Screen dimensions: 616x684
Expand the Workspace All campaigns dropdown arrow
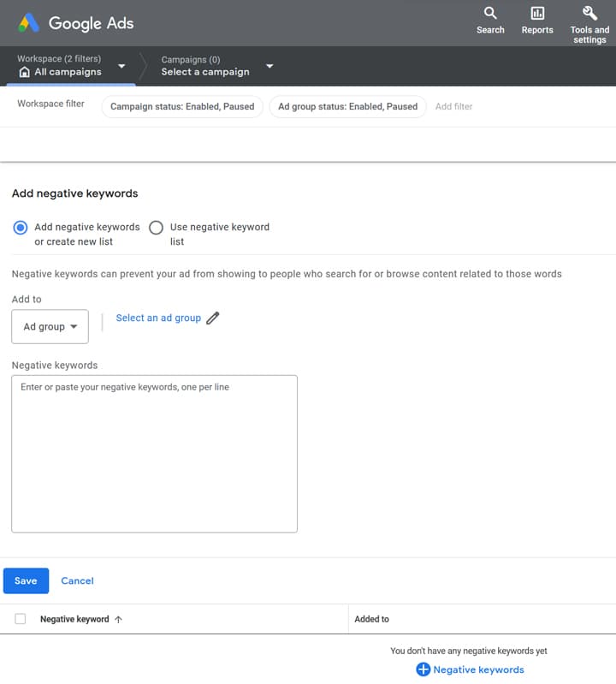coord(121,66)
